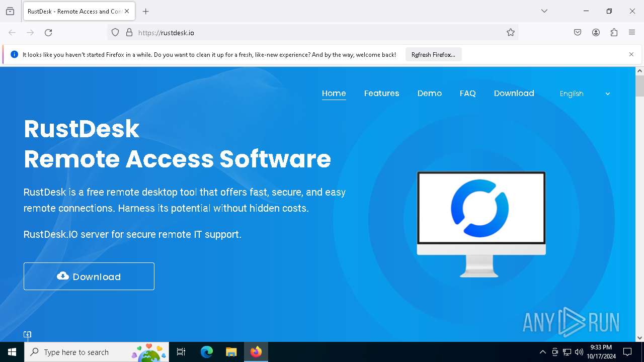
Task: Click scrollbar down arrow
Action: coord(639,338)
